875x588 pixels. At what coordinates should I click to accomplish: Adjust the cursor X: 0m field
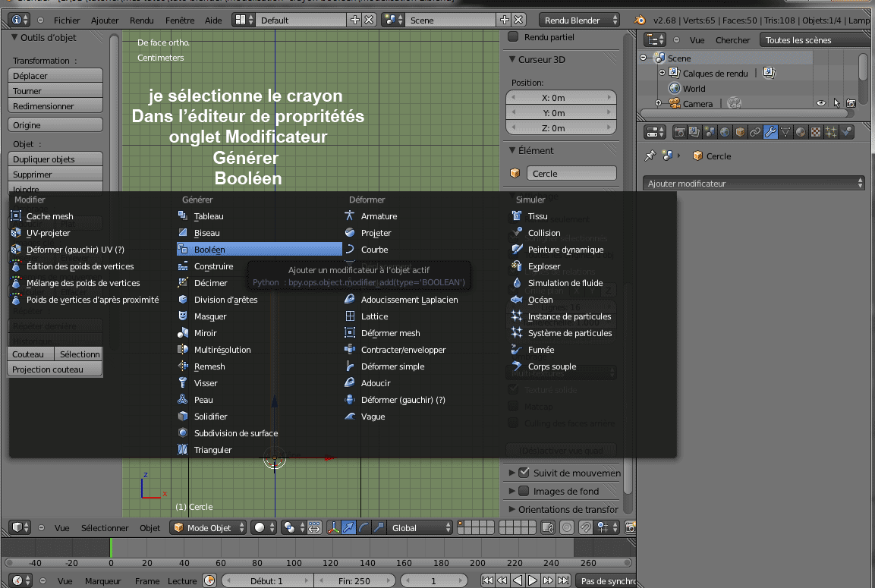tap(561, 98)
